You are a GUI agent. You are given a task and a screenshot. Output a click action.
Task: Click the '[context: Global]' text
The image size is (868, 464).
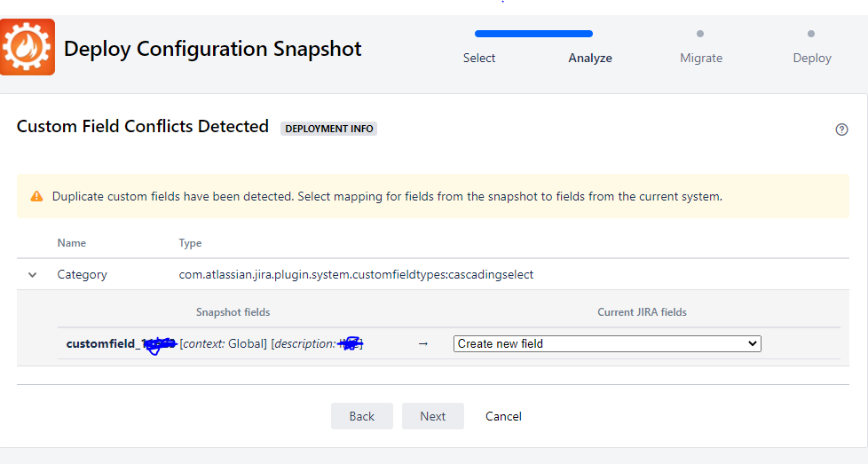pos(224,343)
